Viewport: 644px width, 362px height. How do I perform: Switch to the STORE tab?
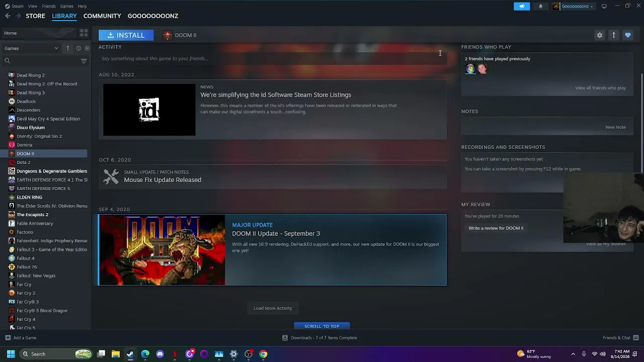[35, 16]
